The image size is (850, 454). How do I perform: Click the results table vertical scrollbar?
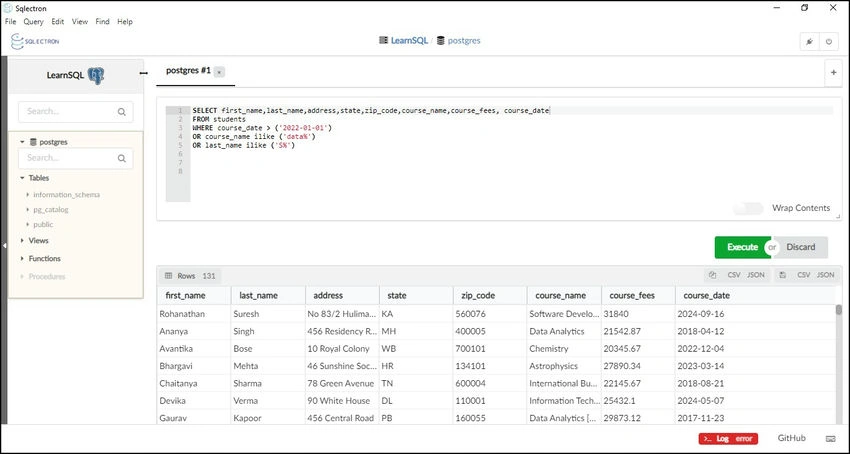click(839, 364)
